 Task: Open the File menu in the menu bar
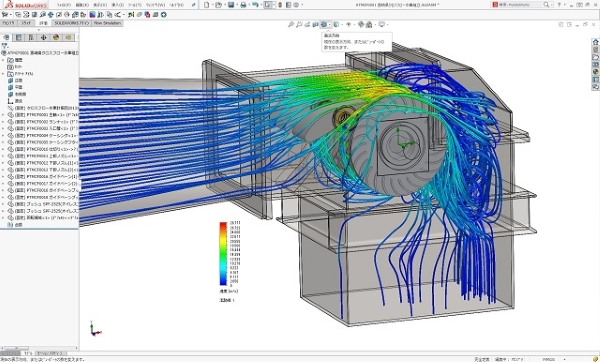click(64, 5)
